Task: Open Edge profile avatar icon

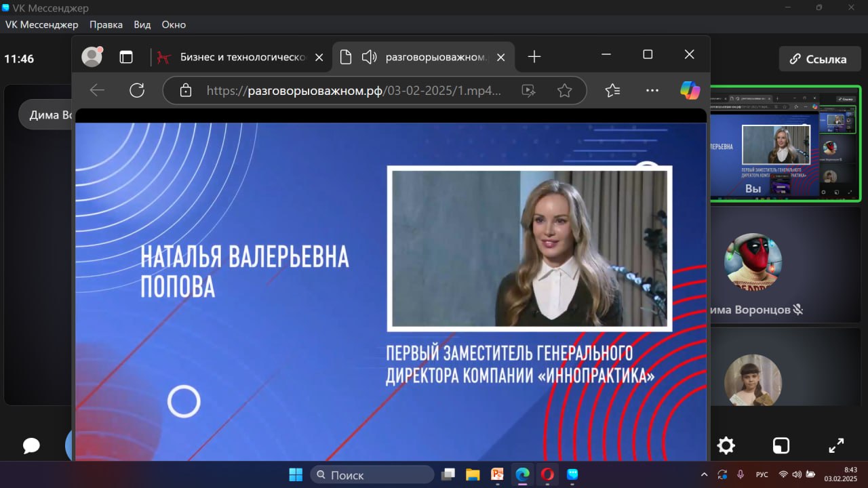Action: coord(92,57)
